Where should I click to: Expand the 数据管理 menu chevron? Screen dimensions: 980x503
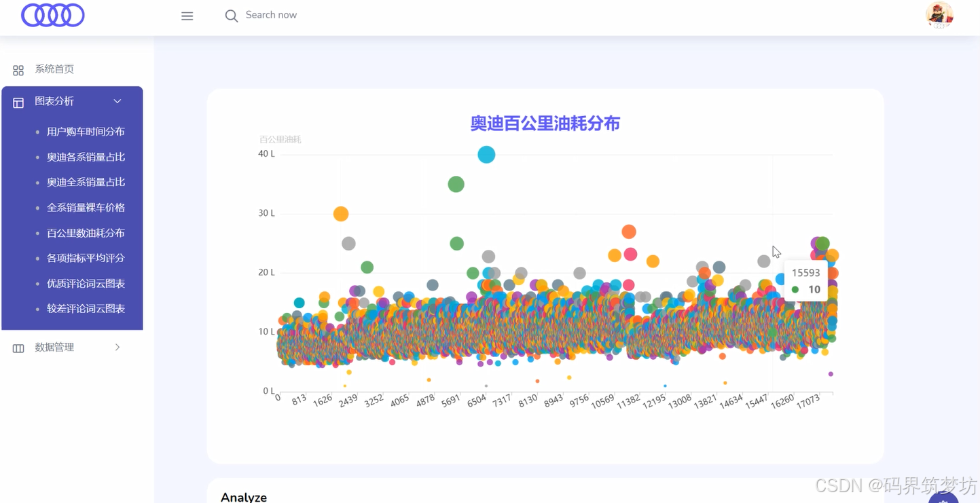(117, 347)
